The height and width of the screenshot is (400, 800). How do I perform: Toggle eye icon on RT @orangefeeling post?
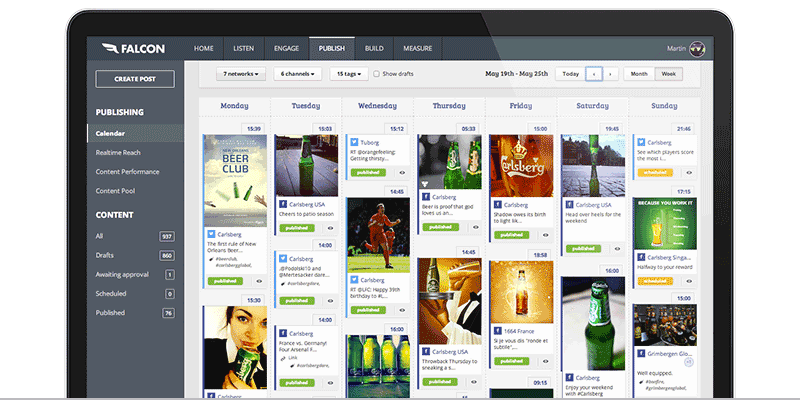(x=402, y=173)
